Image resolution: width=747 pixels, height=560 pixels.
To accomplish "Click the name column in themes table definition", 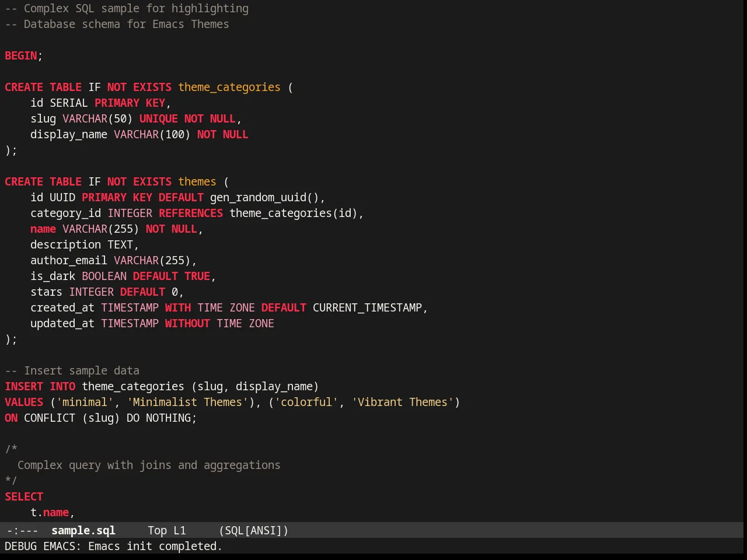I will point(43,229).
